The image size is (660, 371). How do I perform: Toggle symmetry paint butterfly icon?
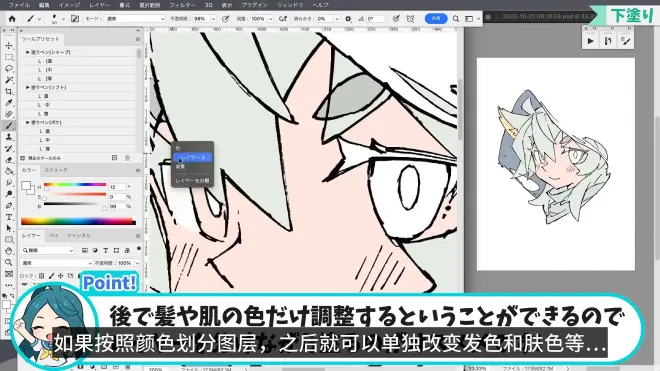click(410, 19)
